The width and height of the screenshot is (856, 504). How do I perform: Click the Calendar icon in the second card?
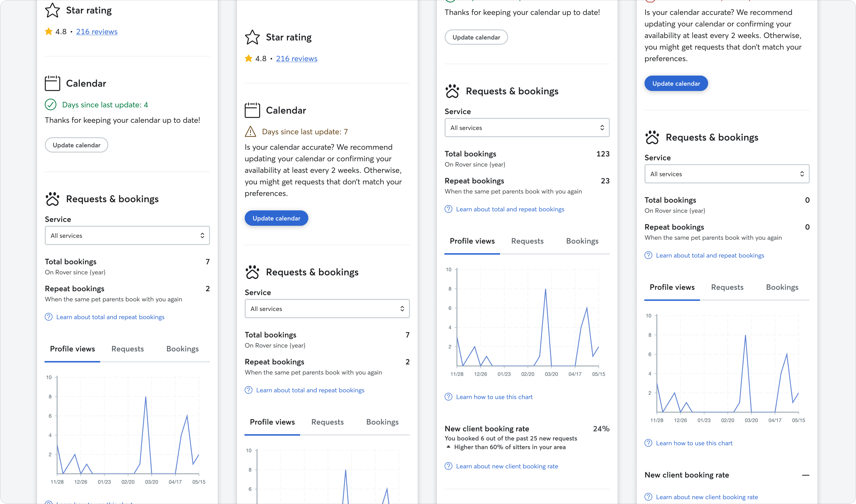tap(252, 110)
